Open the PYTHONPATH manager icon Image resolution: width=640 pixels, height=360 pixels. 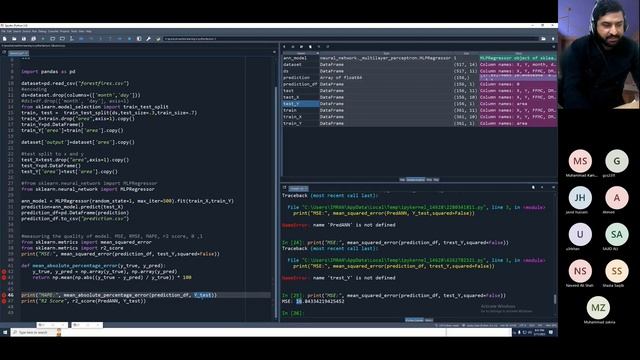coord(158,39)
